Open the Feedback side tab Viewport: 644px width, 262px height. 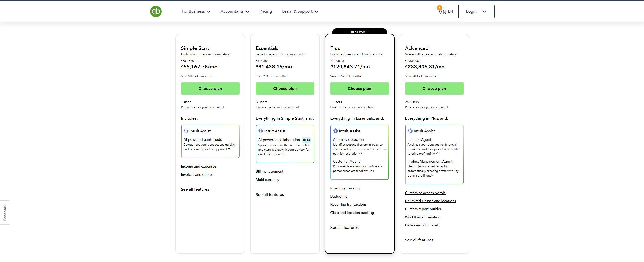coord(5,213)
